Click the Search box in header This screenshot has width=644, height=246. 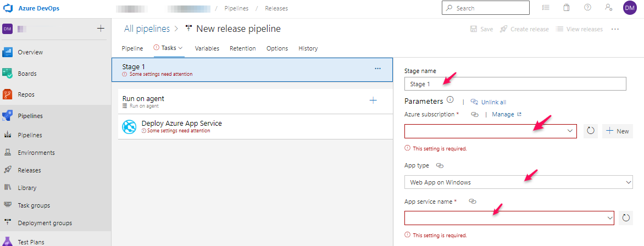(485, 8)
